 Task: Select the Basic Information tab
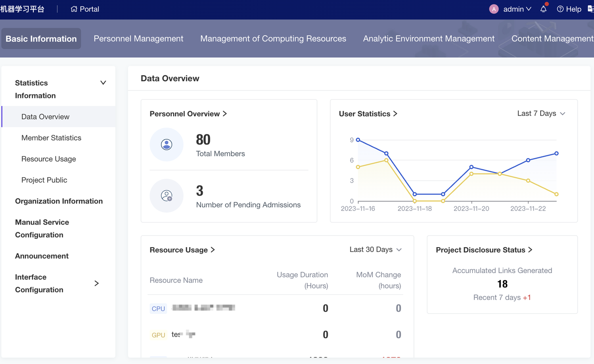click(41, 38)
